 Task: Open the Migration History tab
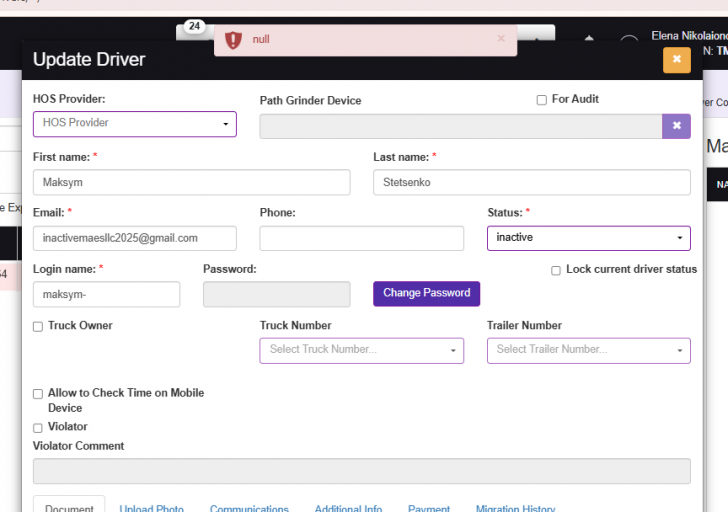[x=515, y=508]
